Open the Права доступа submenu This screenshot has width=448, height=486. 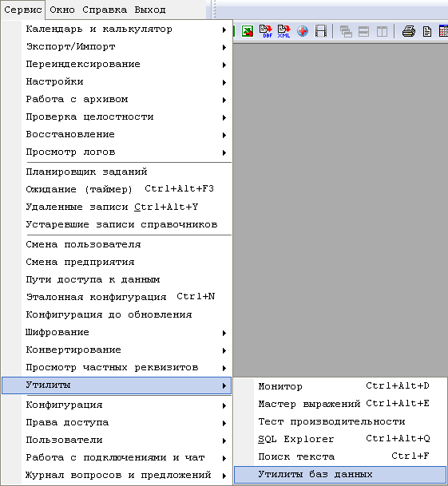(x=117, y=423)
